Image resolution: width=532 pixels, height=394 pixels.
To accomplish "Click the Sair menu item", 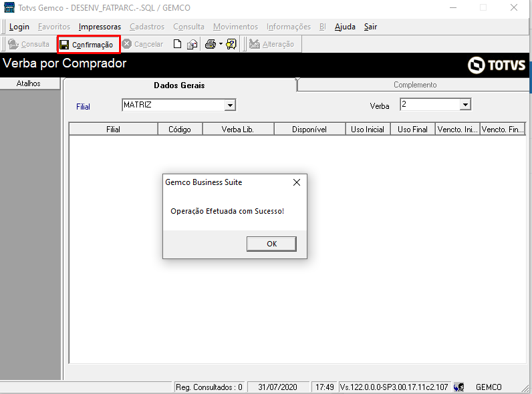I will pyautogui.click(x=370, y=27).
